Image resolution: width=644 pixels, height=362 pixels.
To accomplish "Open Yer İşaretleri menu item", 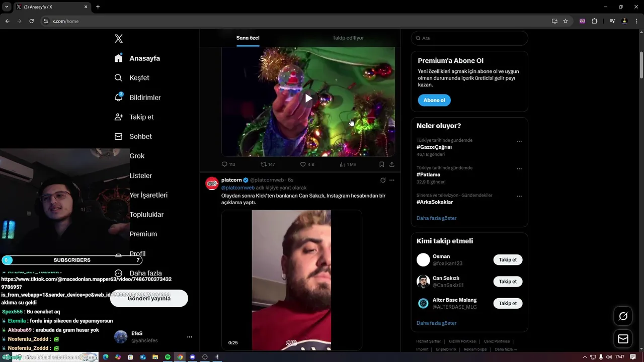I will (148, 195).
